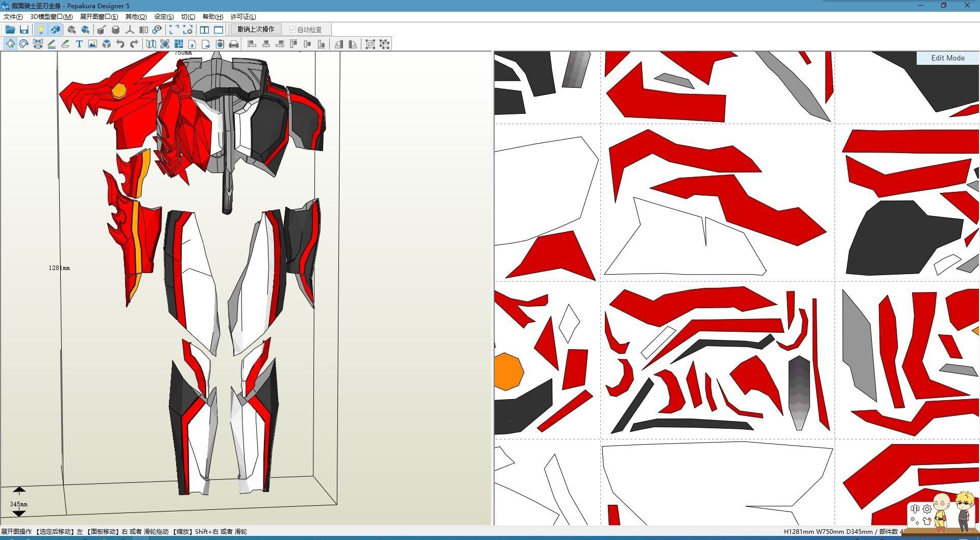Open the 切(C) menu

pos(188,17)
